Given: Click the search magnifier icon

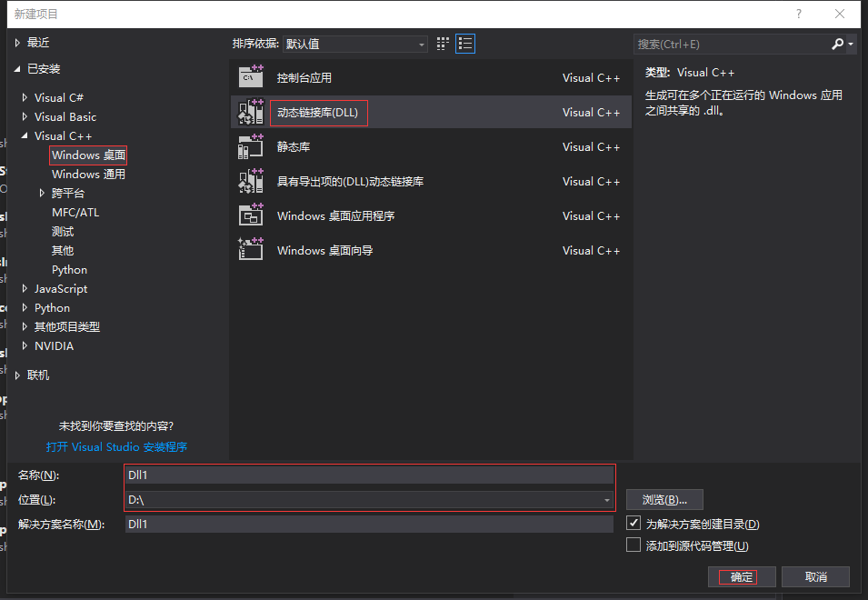Looking at the screenshot, I should [x=837, y=44].
